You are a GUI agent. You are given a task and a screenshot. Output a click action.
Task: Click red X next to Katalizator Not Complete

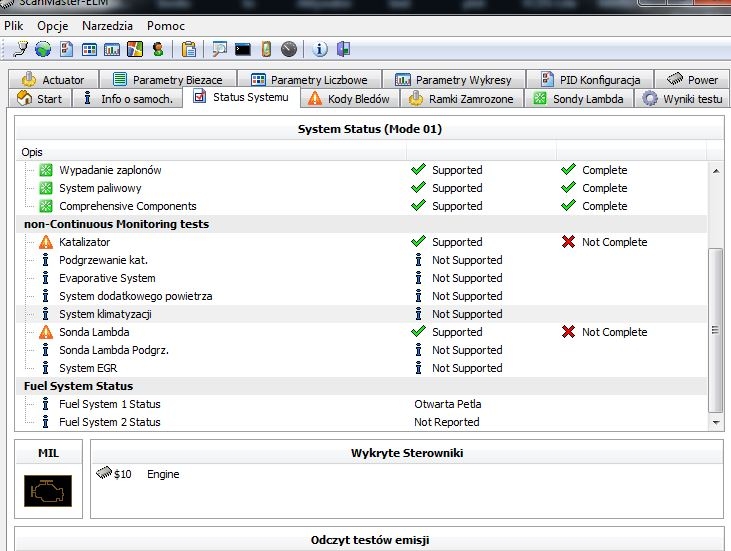tap(568, 242)
